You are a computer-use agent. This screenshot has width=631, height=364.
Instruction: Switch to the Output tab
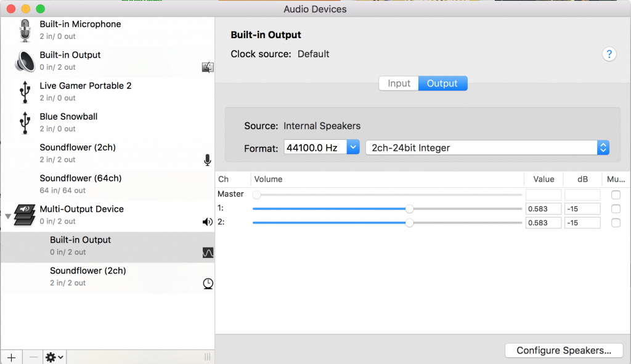(442, 83)
